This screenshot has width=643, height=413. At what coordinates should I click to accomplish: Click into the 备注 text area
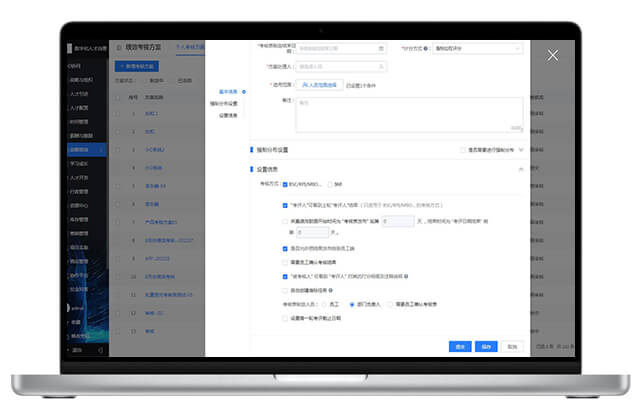408,114
